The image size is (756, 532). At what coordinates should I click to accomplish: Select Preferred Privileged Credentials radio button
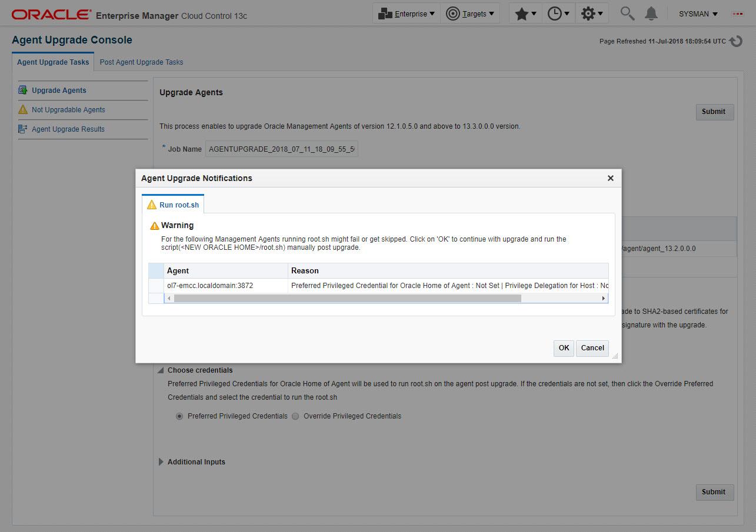[179, 416]
